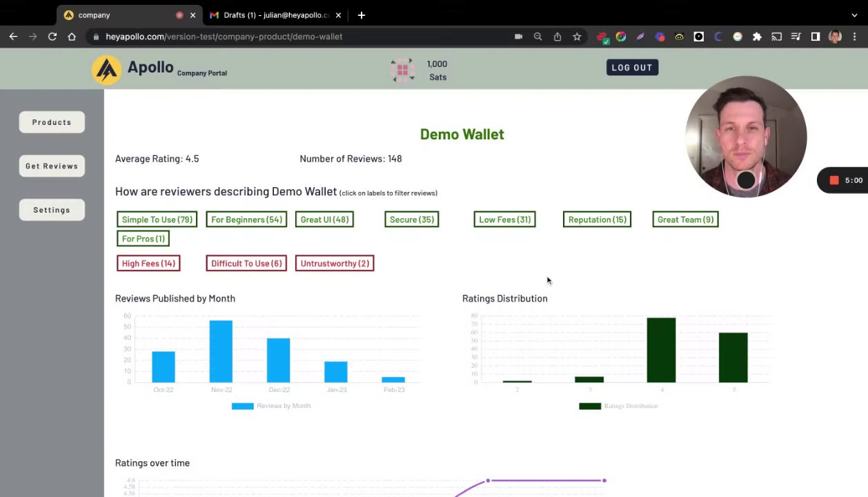Screen dimensions: 868x497
Task: Open the purple crescent moon extension
Action: pyautogui.click(x=718, y=37)
